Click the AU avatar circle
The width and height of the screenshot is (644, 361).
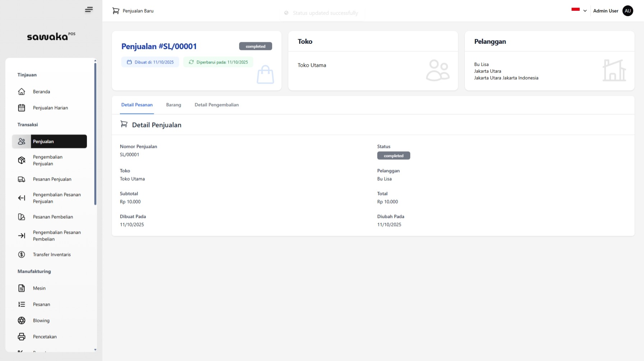tap(627, 11)
